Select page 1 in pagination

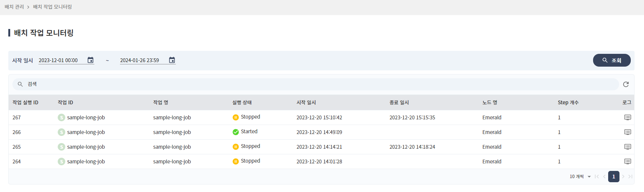coord(613,177)
